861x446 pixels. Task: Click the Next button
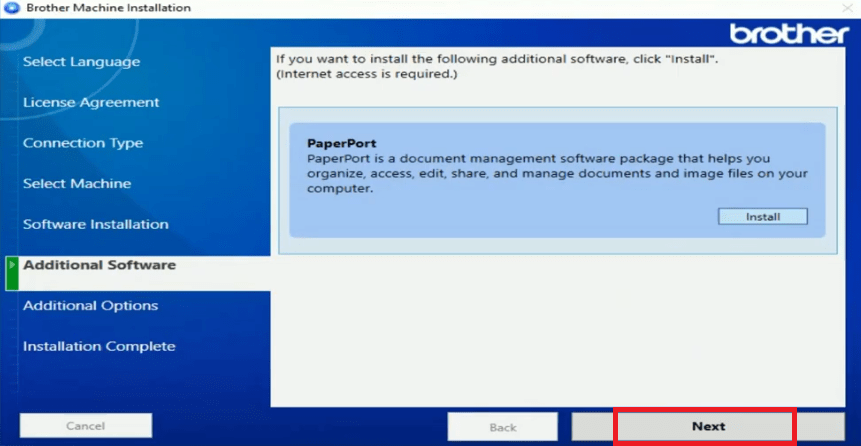[x=708, y=427]
